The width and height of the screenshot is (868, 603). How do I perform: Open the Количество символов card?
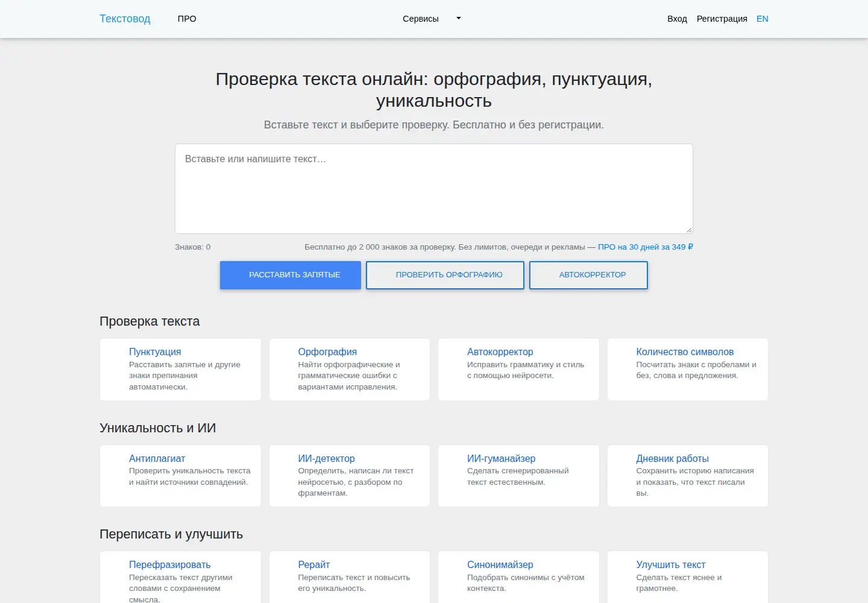pyautogui.click(x=688, y=369)
